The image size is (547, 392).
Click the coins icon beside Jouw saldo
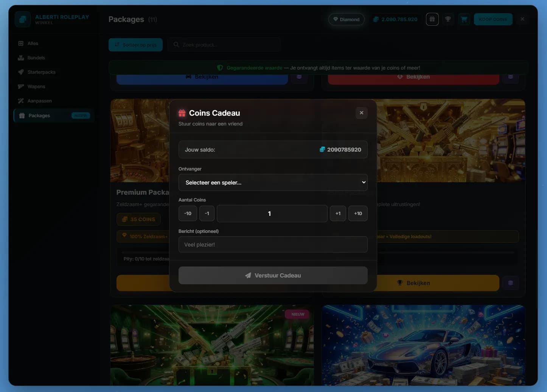[x=322, y=150]
